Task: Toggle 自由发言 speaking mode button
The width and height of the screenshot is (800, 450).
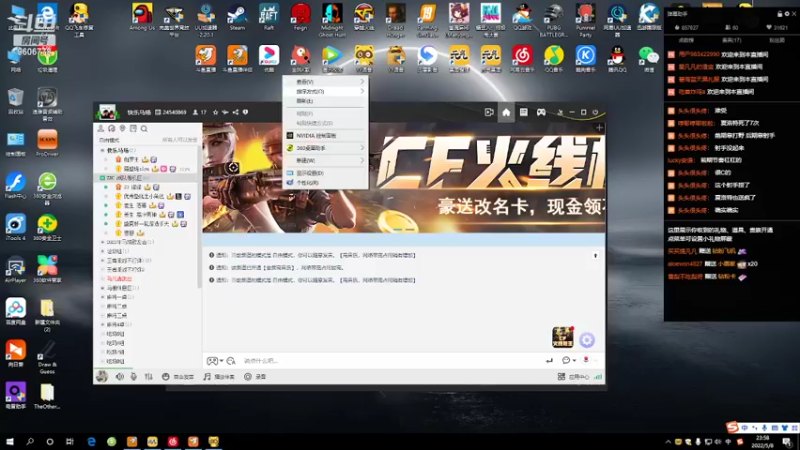Action: (x=178, y=377)
